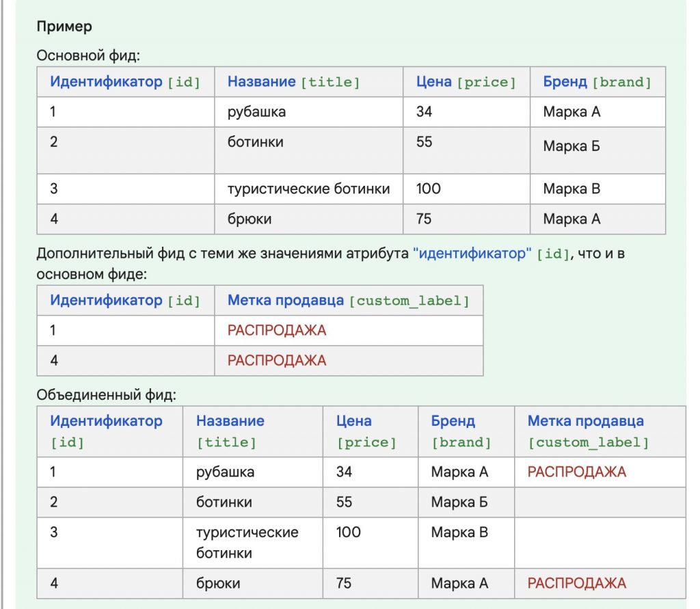Open the Идентификатор [id] link in the Основной фид table header

[x=125, y=82]
